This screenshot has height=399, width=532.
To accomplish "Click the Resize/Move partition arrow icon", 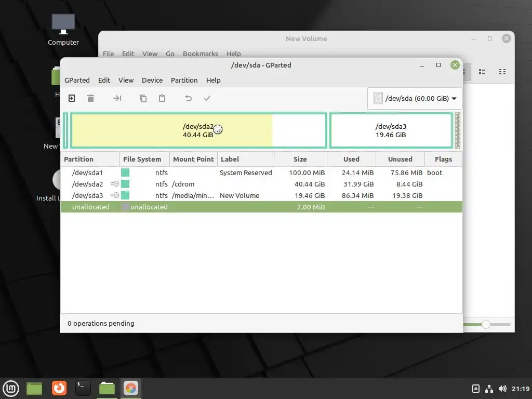I will [x=117, y=98].
